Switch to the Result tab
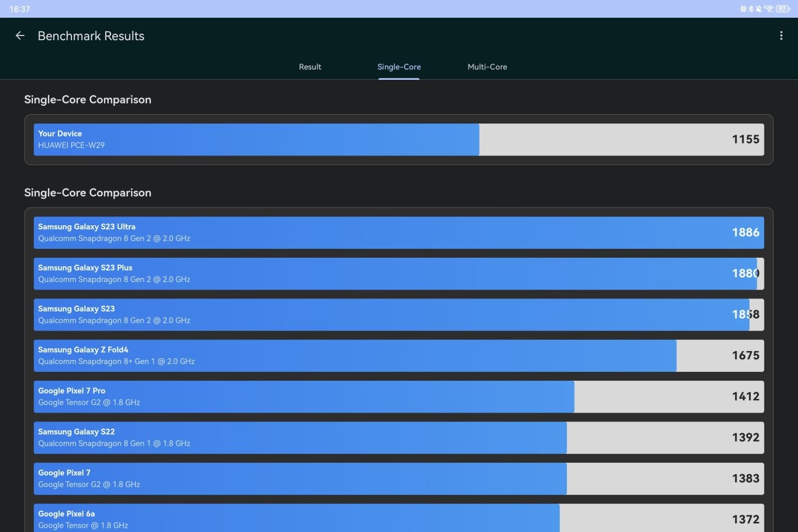Image resolution: width=798 pixels, height=532 pixels. click(x=310, y=67)
